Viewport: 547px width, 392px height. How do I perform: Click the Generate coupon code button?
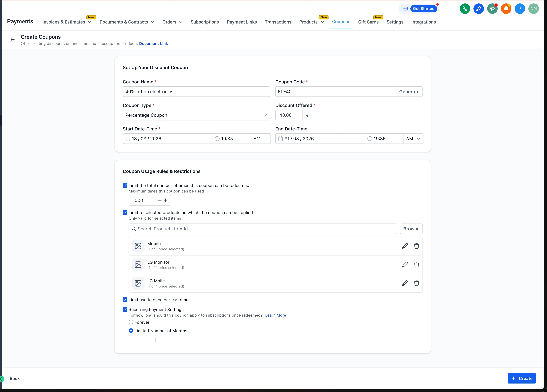[409, 92]
